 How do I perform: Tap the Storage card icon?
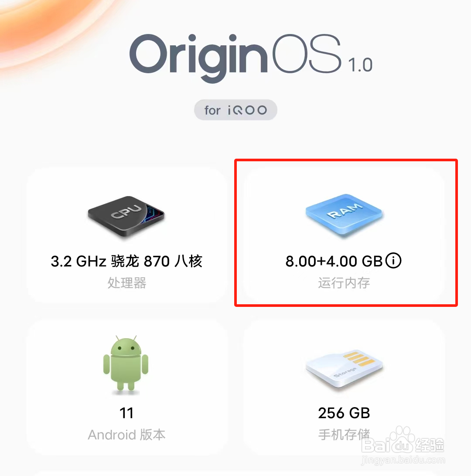[344, 368]
